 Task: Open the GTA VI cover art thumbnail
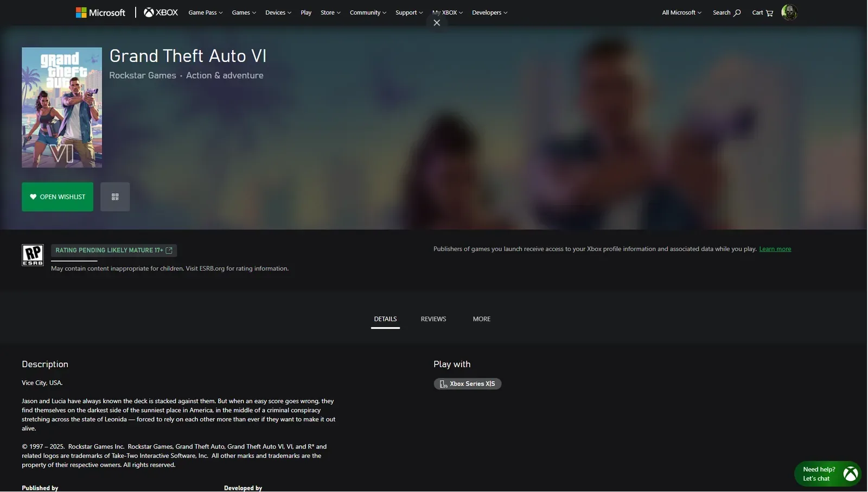pyautogui.click(x=62, y=108)
